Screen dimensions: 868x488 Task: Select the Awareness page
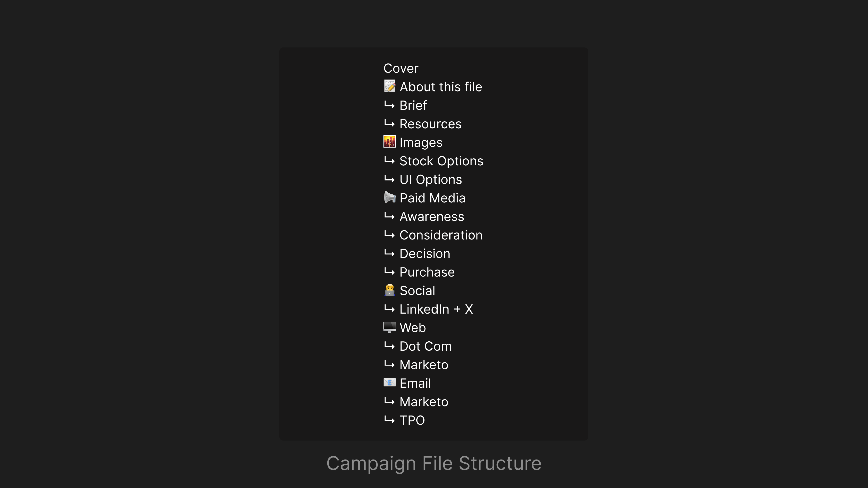pos(432,217)
